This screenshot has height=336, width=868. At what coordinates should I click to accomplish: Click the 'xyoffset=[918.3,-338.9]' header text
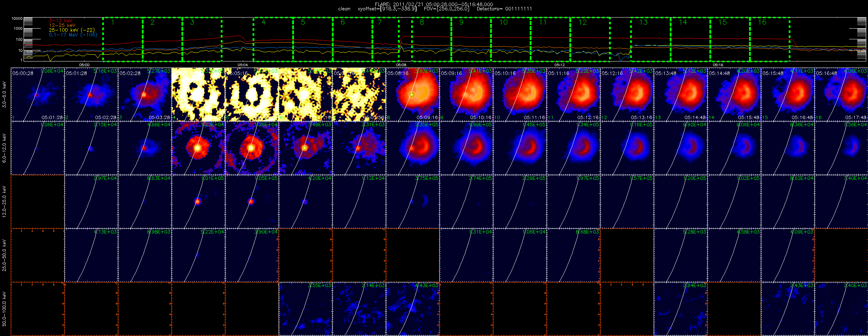[387, 9]
